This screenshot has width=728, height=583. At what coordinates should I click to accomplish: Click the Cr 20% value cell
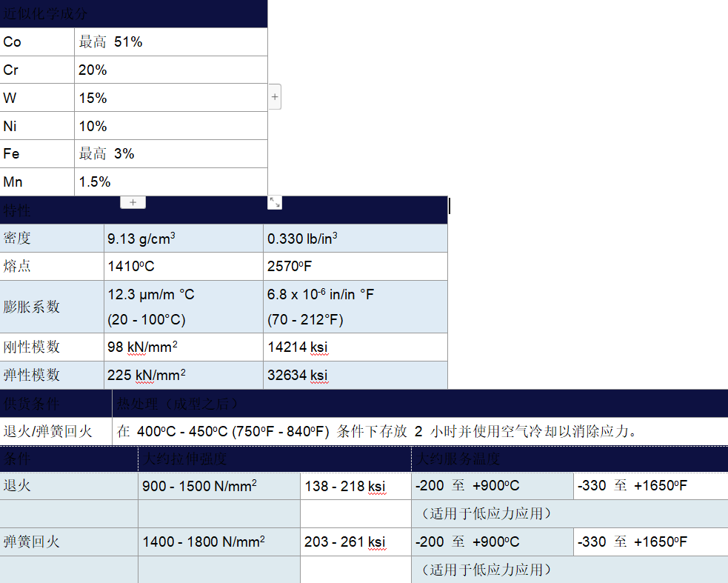point(170,70)
